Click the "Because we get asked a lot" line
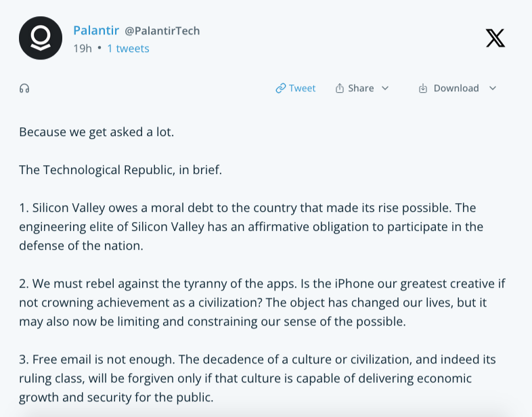Screen dimensions: 532x417 97,132
